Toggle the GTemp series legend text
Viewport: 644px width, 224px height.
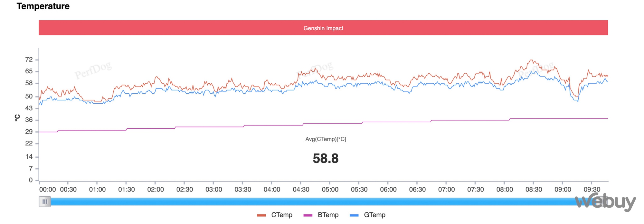pos(374,215)
